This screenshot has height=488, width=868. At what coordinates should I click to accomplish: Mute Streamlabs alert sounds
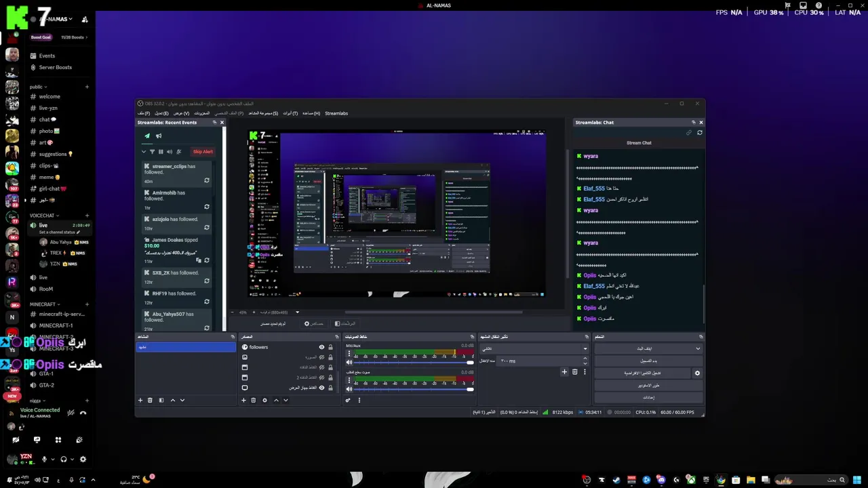170,152
